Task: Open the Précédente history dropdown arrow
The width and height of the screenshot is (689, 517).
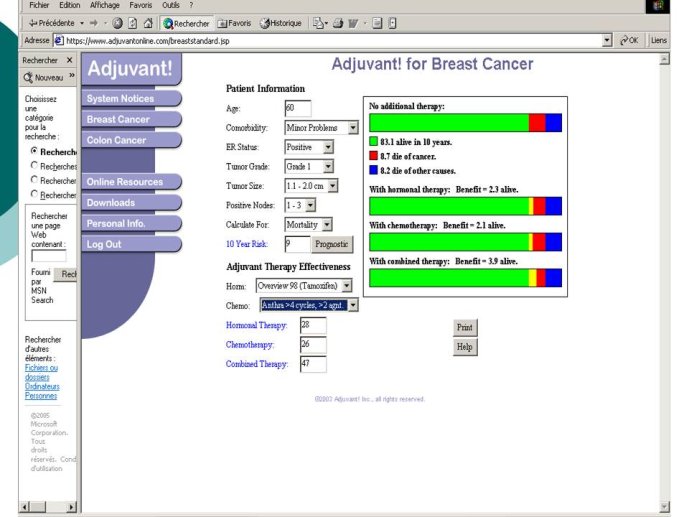Action: (82, 23)
